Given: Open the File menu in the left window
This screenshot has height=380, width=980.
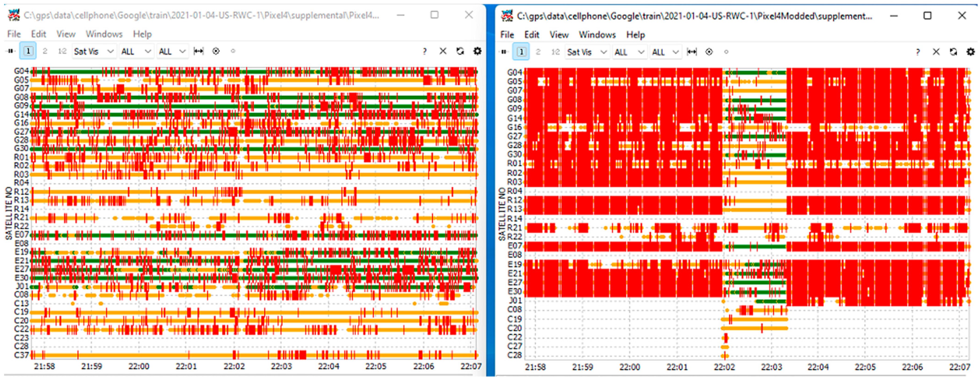Looking at the screenshot, I should pyautogui.click(x=14, y=34).
